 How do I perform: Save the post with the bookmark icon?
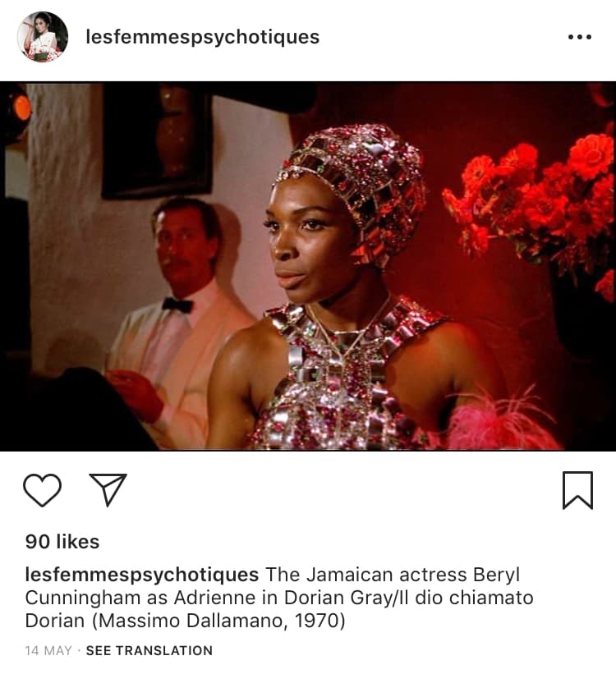point(577,490)
